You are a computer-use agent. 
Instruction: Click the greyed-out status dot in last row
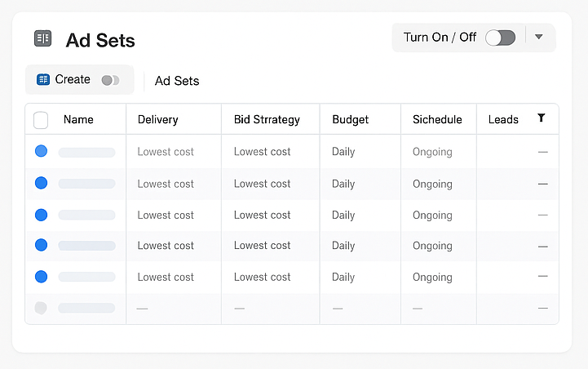coord(42,308)
